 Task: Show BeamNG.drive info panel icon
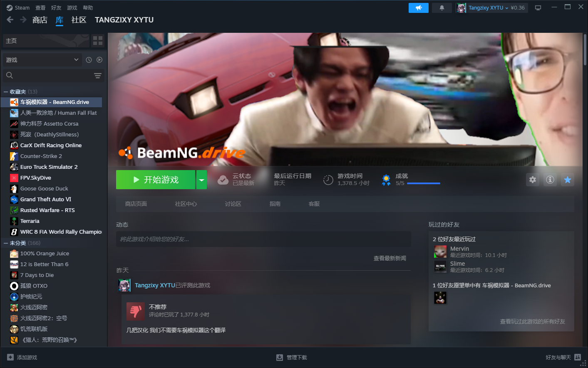(x=550, y=180)
